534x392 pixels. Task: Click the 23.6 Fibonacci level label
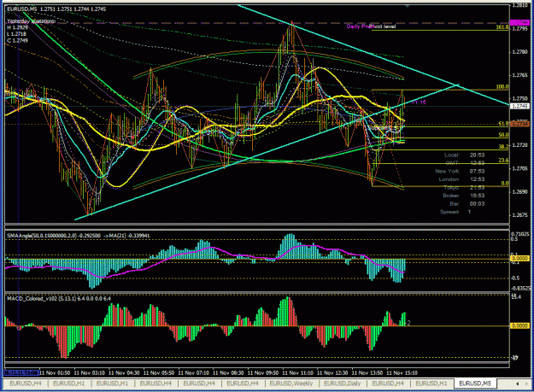(x=503, y=161)
